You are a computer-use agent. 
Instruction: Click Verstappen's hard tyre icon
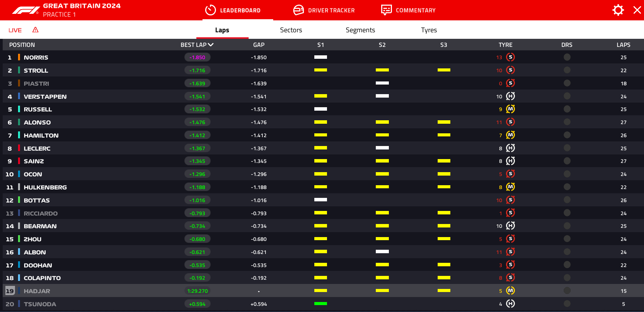point(510,96)
